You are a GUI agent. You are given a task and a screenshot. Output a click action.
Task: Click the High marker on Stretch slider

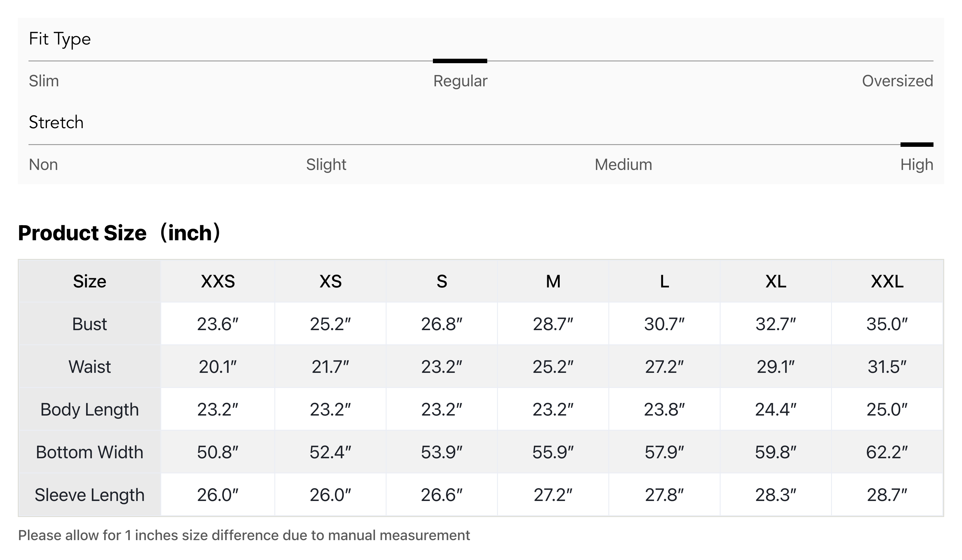[x=917, y=144]
